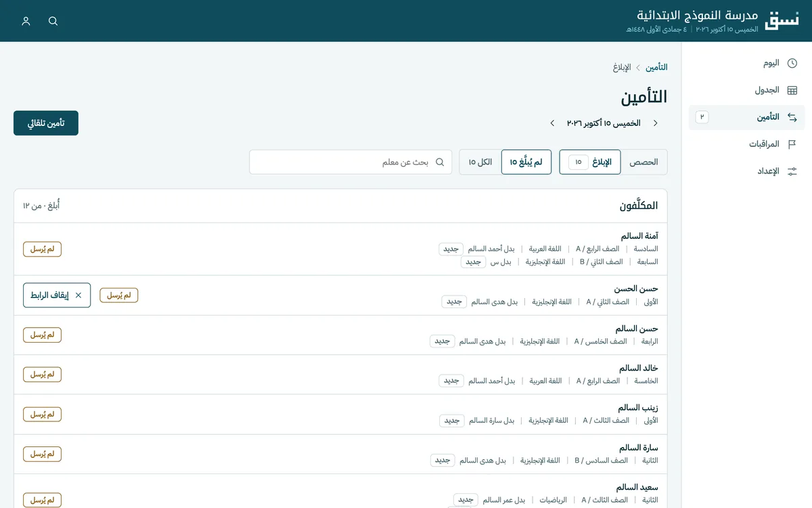Screen dimensions: 812x508
Task: Click الرابعة period in حسن السالم's row
Action: (650, 341)
